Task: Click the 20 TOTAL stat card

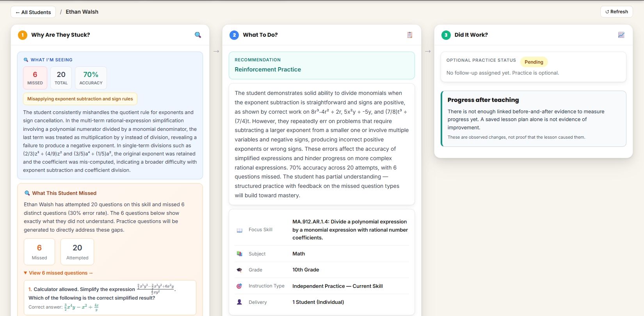Action: 61,78
